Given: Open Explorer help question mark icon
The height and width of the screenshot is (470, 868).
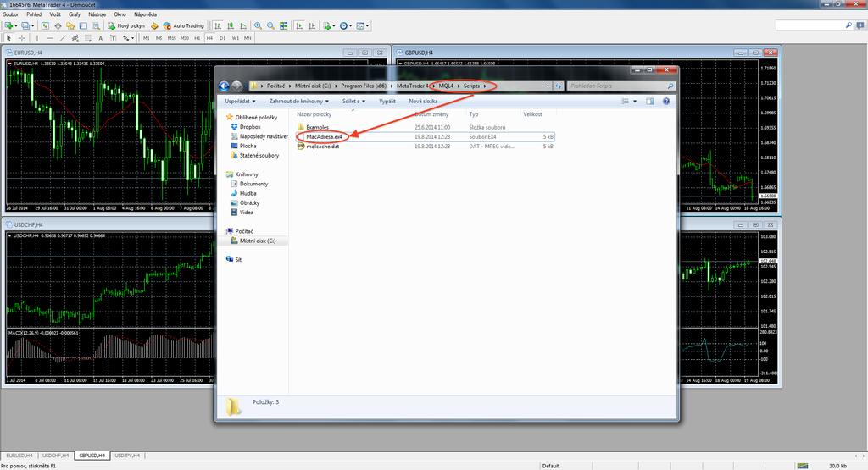Looking at the screenshot, I should coord(666,101).
